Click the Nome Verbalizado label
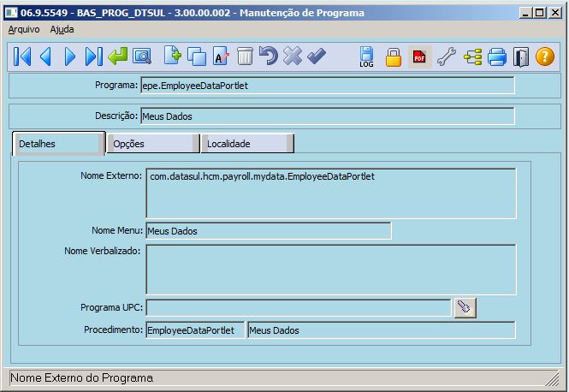The width and height of the screenshot is (569, 392). coord(103,251)
